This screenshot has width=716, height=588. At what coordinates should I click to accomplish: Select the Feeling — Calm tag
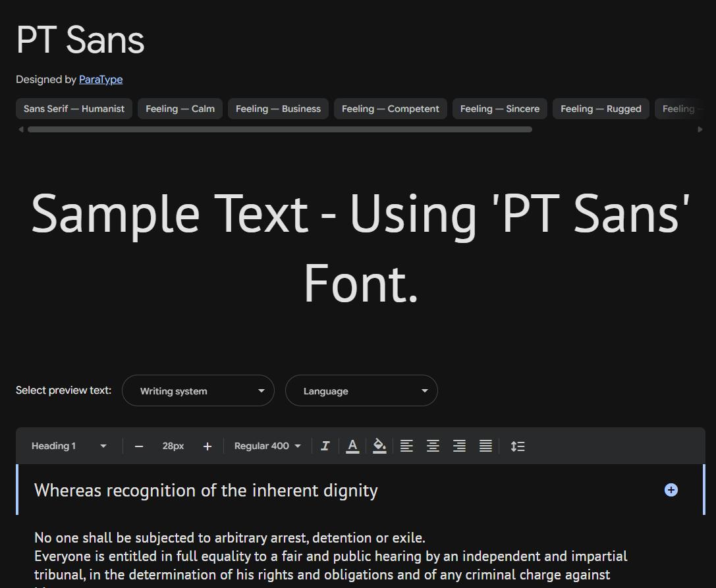click(x=180, y=109)
